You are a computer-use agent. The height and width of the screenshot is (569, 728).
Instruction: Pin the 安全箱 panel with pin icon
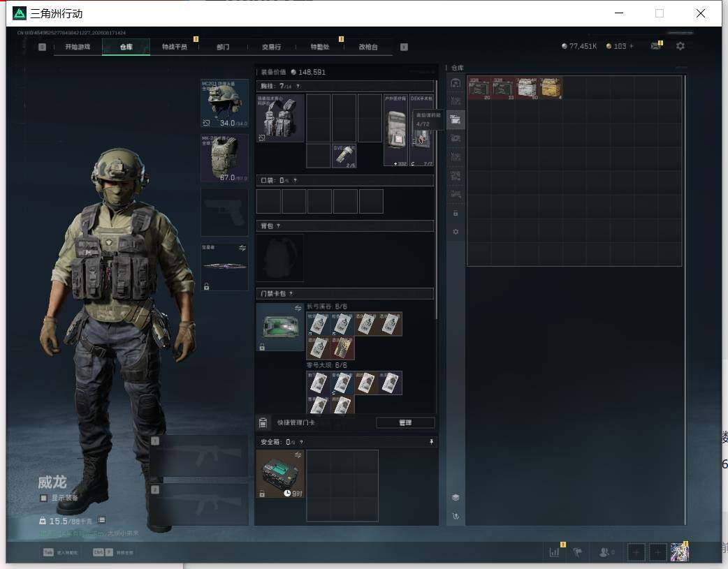click(x=431, y=442)
